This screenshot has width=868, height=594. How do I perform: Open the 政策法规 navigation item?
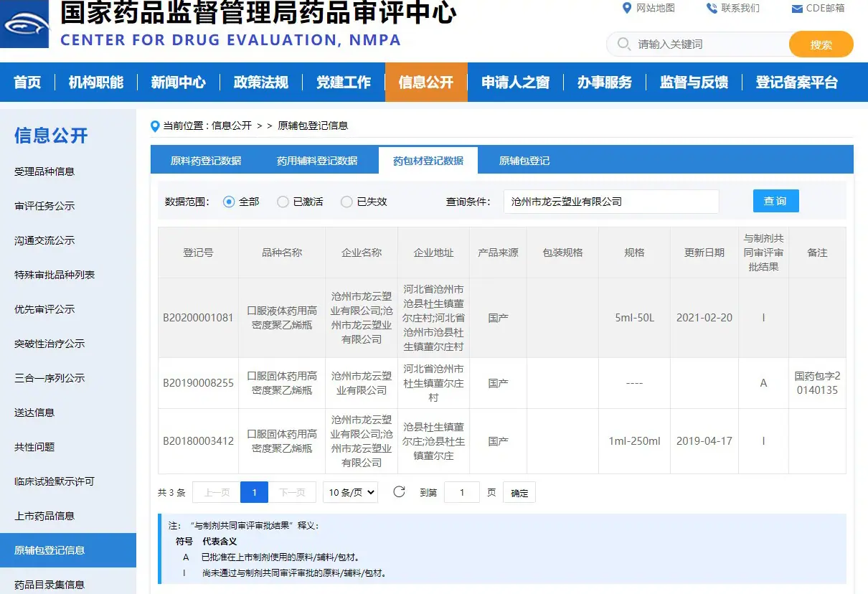tap(261, 82)
